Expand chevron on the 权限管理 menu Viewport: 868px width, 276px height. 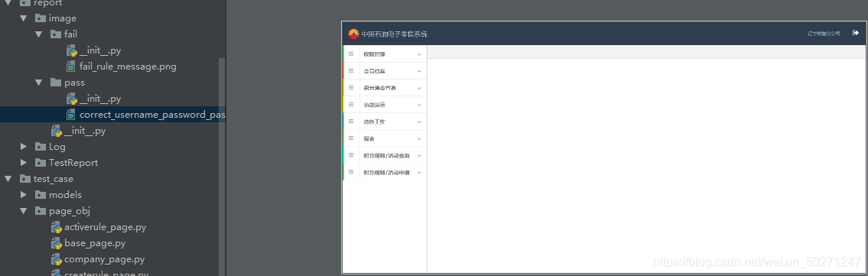tap(419, 55)
